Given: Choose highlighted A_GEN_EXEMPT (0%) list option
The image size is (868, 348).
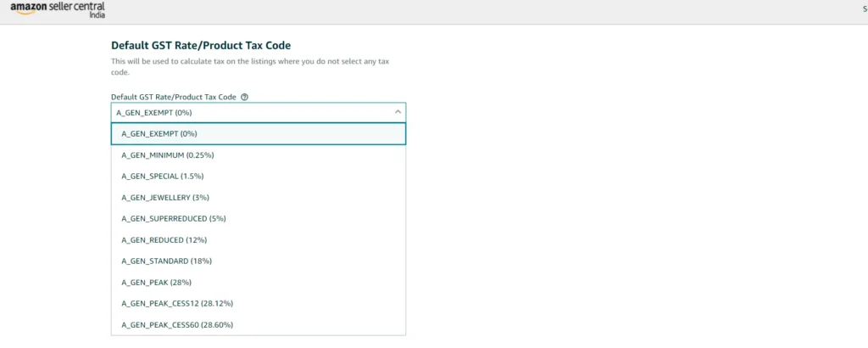Looking at the screenshot, I should [159, 134].
